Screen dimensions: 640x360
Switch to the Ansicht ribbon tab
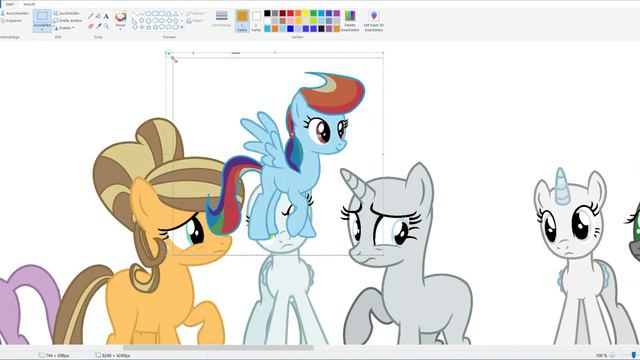pos(29,4)
